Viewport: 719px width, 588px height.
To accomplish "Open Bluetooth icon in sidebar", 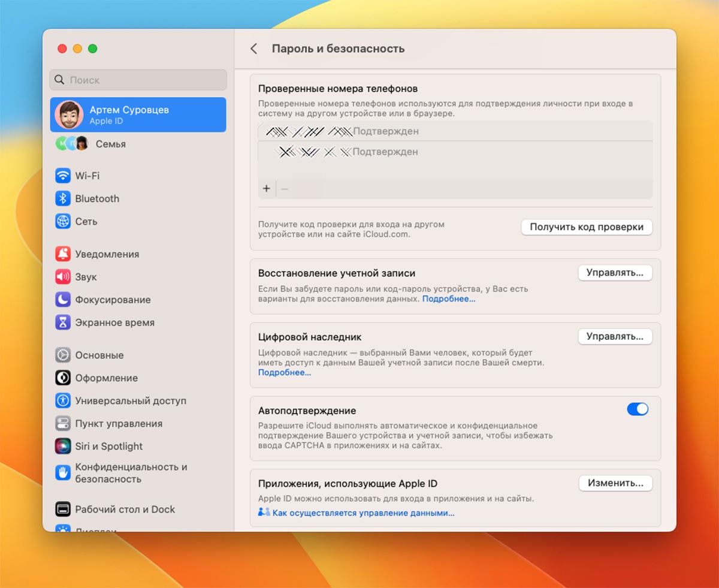I will point(63,198).
